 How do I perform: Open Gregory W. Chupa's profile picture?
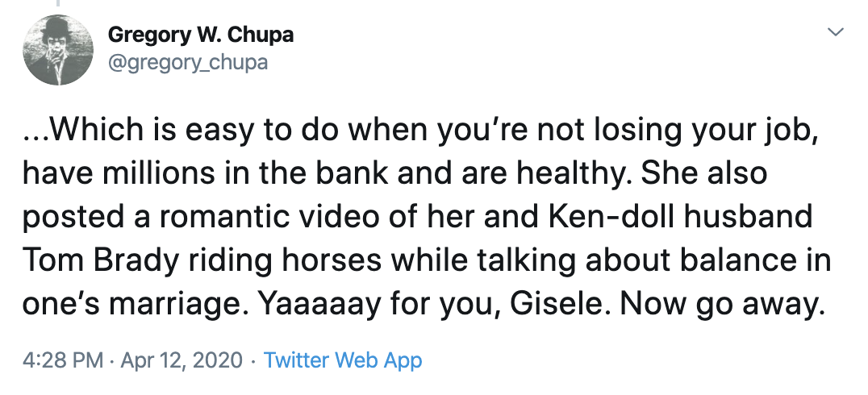tap(57, 50)
